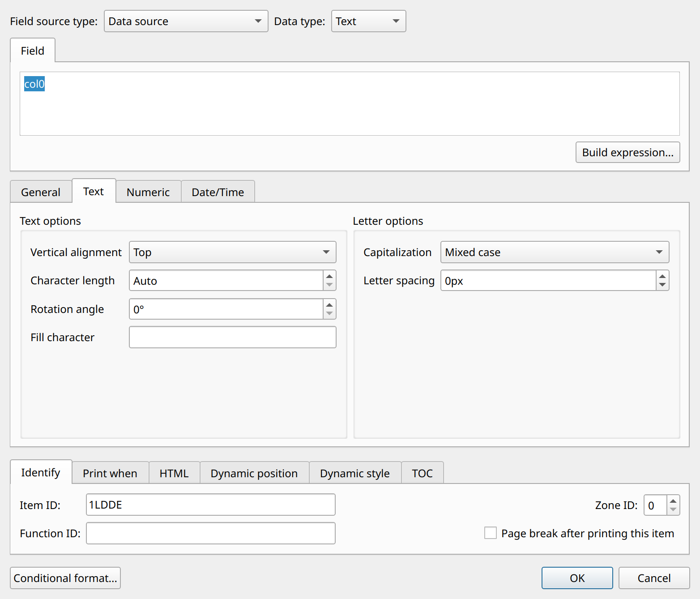This screenshot has height=599, width=700.
Task: Decrease Letter spacing with down arrow
Action: (x=662, y=285)
